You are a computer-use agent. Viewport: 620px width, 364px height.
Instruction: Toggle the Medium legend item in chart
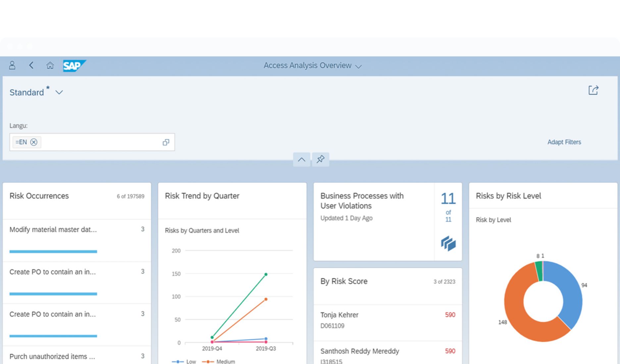tap(221, 361)
